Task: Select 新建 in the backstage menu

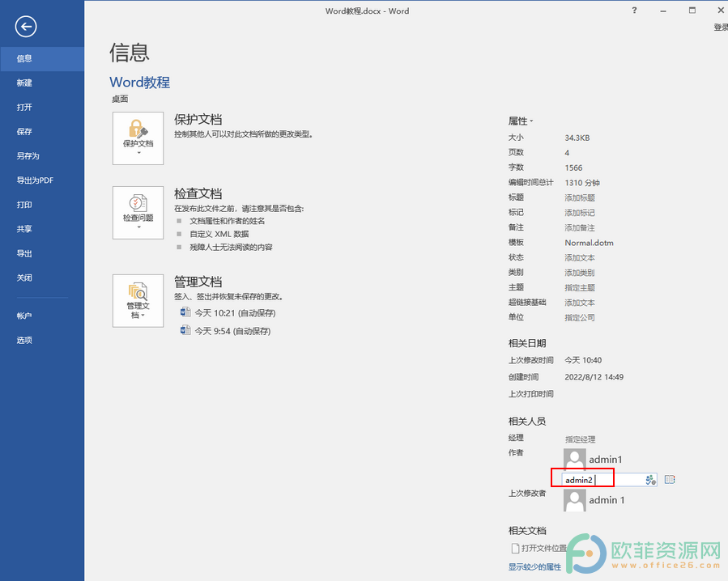Action: click(42, 83)
